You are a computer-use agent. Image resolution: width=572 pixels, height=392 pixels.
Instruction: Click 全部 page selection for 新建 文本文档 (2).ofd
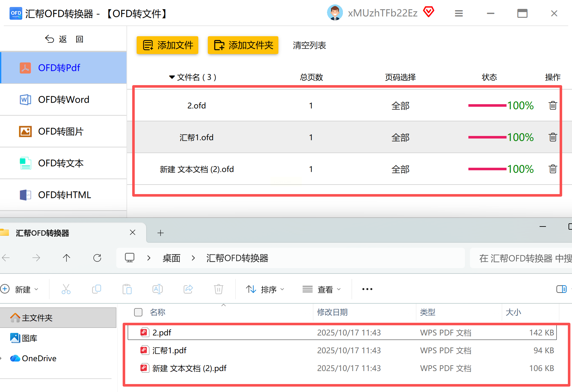400,169
